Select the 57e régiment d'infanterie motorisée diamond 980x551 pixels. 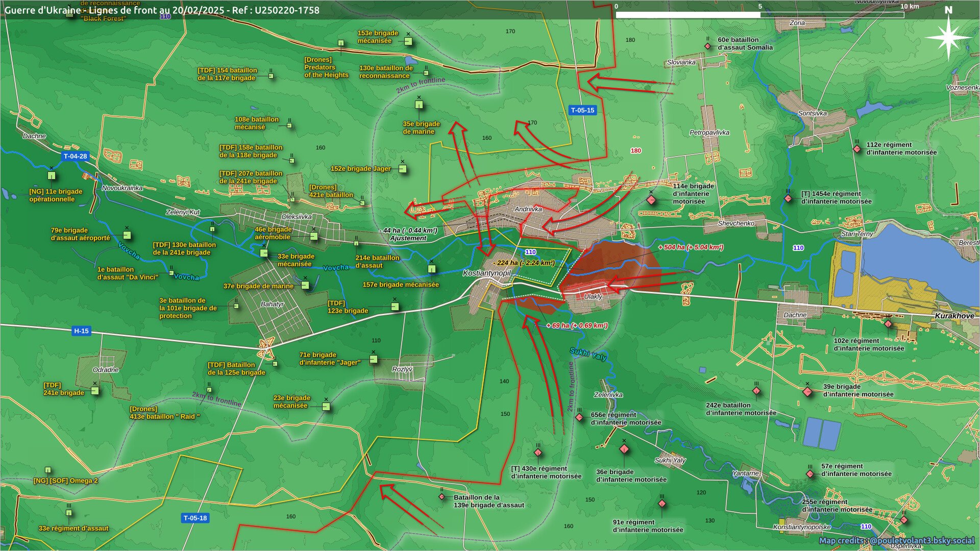[x=810, y=474]
